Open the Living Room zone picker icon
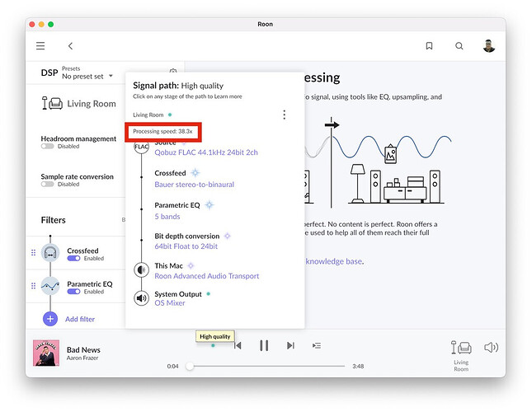This screenshot has width=532, height=412. [x=461, y=348]
